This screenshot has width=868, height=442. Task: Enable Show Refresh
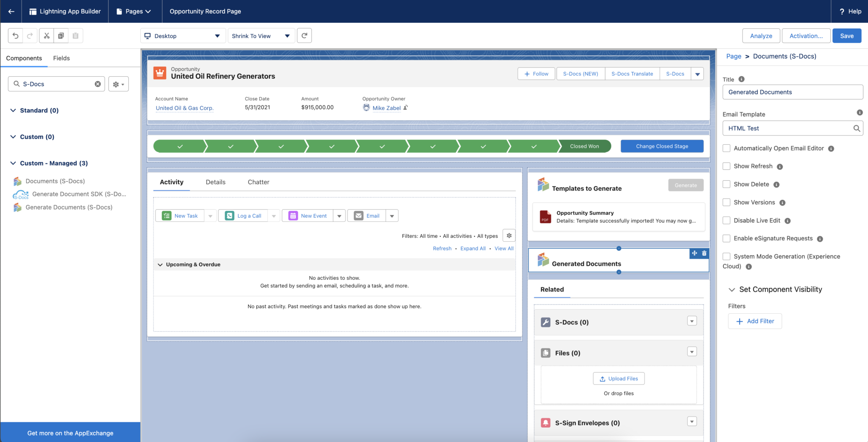click(x=726, y=166)
